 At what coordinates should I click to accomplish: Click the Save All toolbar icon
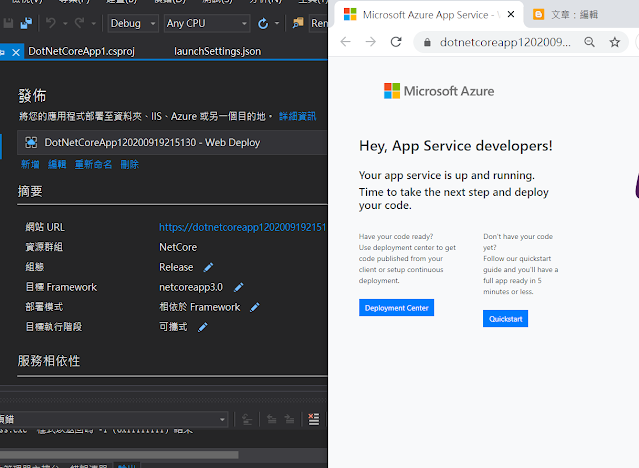25,23
